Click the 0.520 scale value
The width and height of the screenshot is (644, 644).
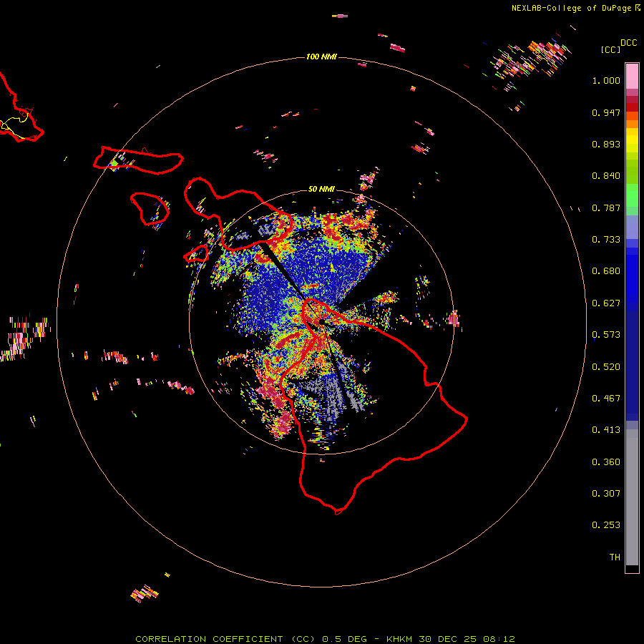(606, 367)
